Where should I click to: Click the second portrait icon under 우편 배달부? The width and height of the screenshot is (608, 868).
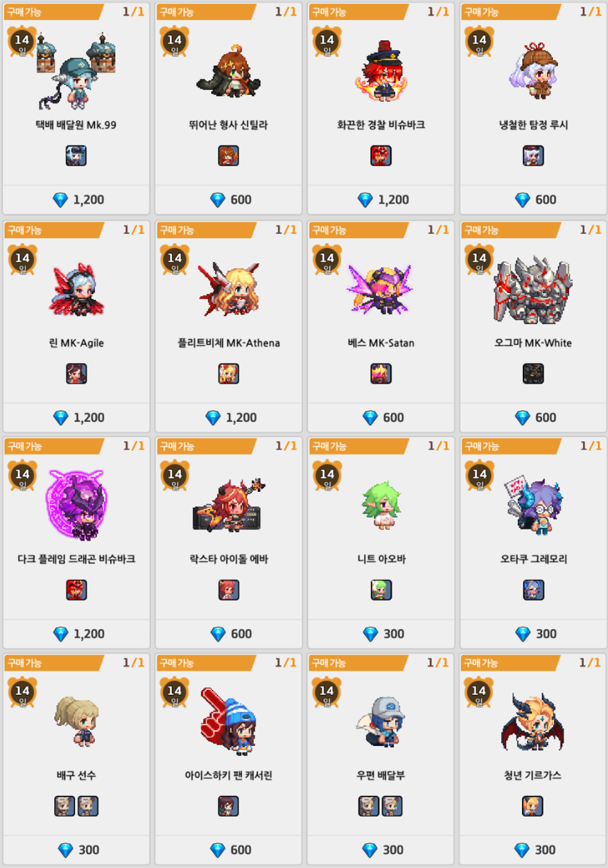tap(392, 806)
